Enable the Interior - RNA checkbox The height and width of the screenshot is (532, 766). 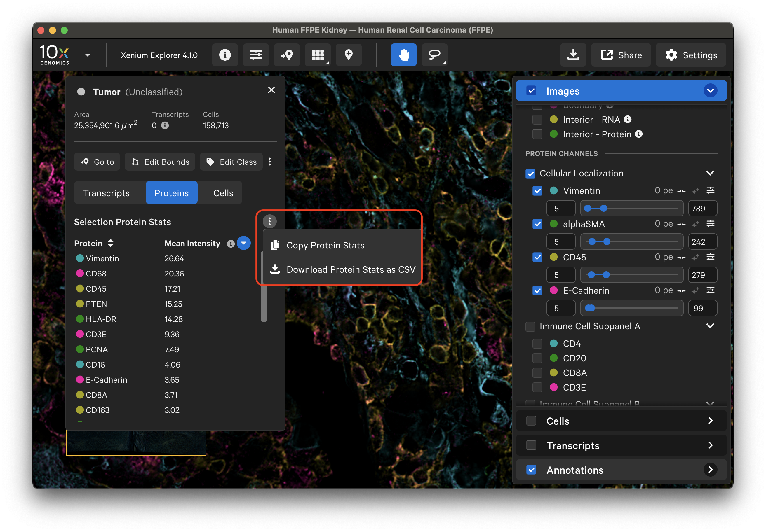[537, 120]
